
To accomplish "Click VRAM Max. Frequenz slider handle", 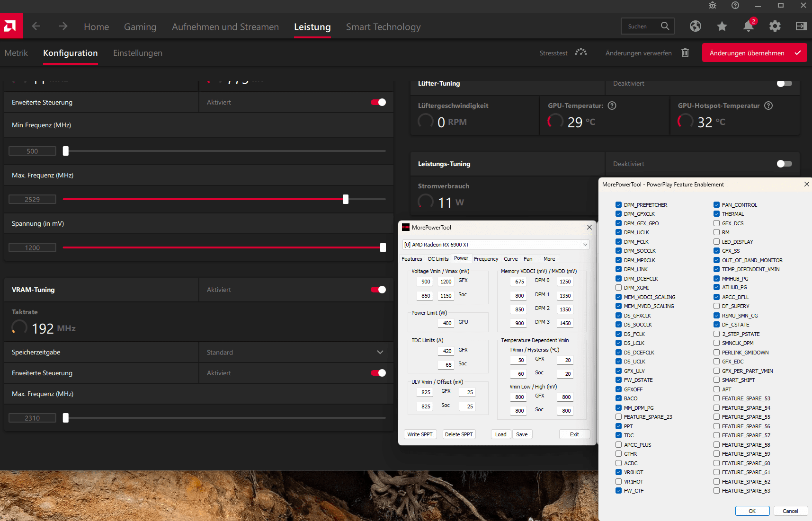I will [66, 418].
